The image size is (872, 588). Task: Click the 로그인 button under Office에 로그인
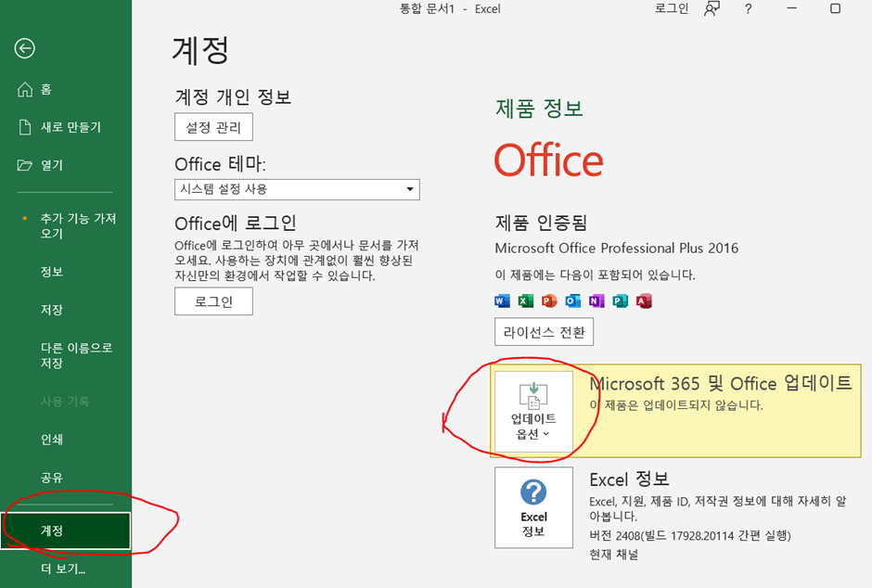(x=213, y=301)
